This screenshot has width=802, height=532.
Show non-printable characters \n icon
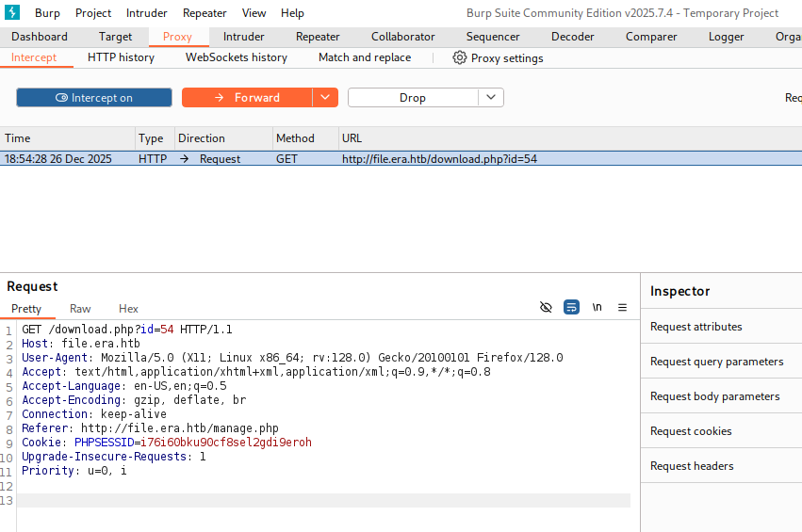pos(597,308)
